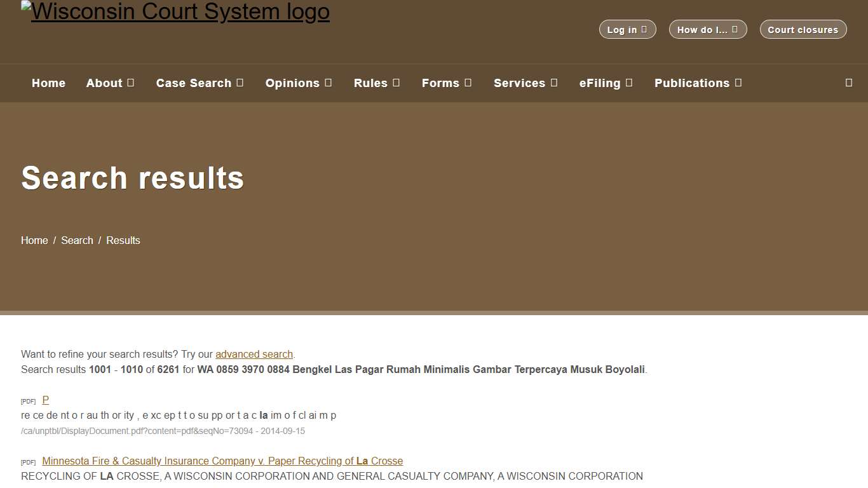Follow the advanced search link

[x=254, y=354]
